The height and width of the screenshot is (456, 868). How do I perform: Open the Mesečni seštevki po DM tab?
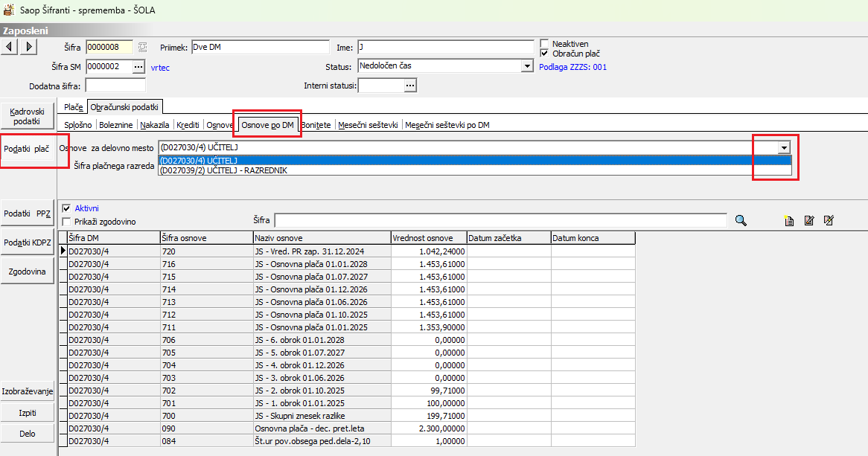[447, 125]
